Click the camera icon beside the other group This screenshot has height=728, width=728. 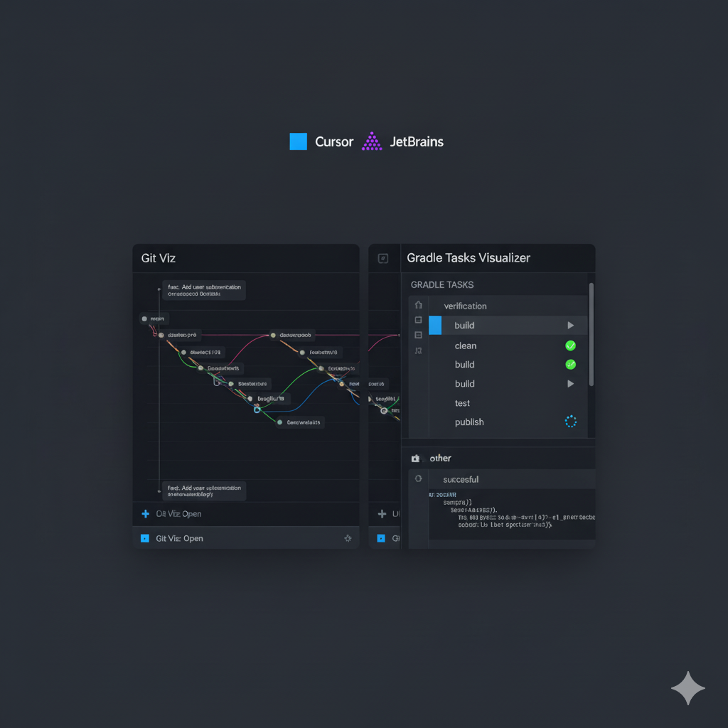click(x=417, y=458)
